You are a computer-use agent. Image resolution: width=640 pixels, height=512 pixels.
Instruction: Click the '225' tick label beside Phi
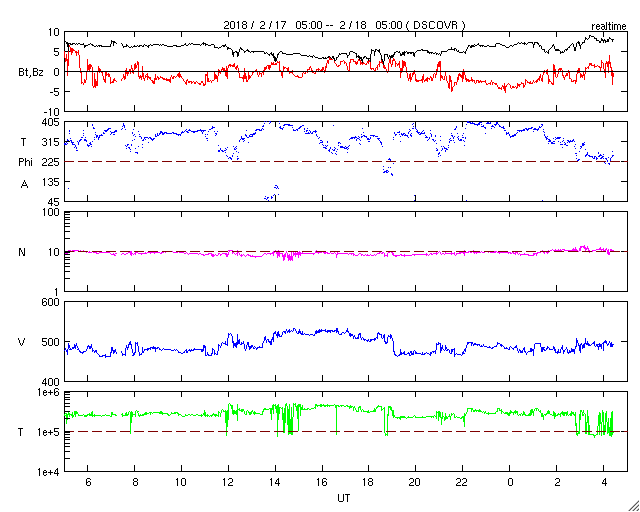tap(51, 162)
